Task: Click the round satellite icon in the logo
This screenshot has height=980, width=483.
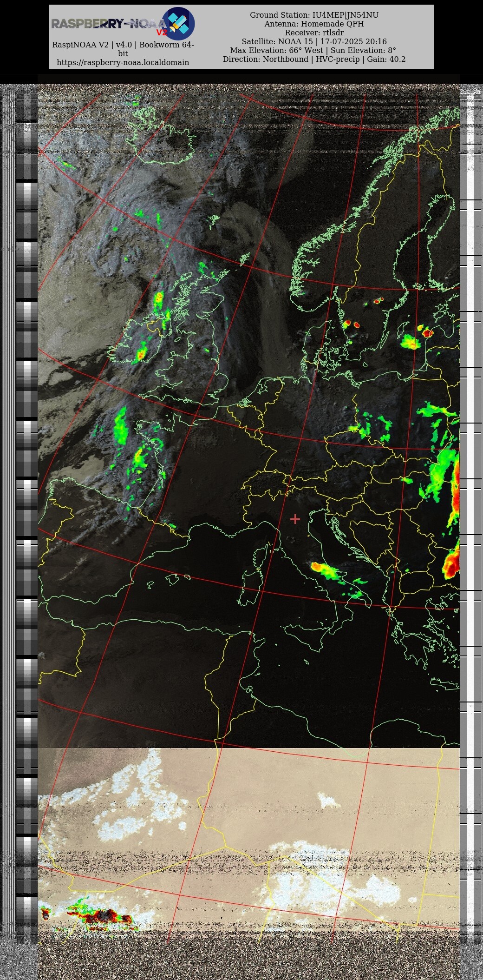Action: (x=178, y=24)
